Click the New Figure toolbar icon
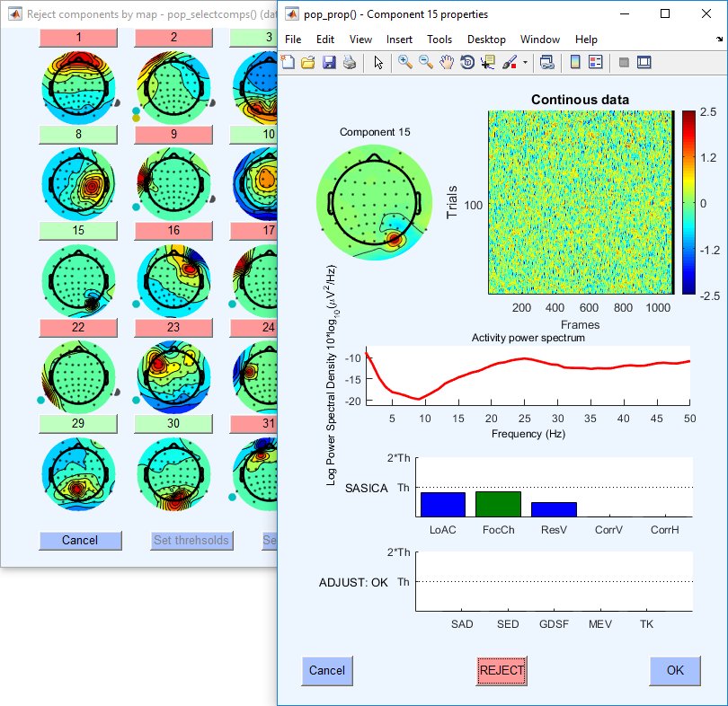This screenshot has width=728, height=706. (288, 62)
